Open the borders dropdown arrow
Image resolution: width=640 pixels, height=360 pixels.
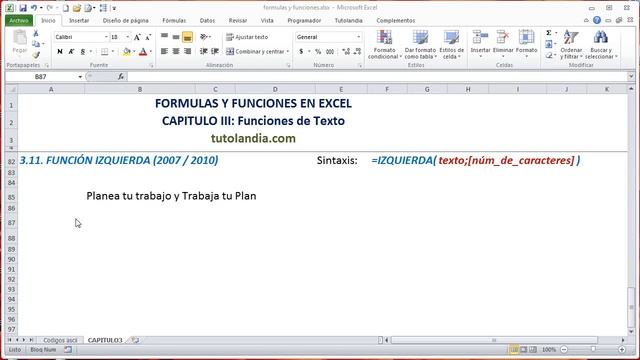pyautogui.click(x=113, y=51)
